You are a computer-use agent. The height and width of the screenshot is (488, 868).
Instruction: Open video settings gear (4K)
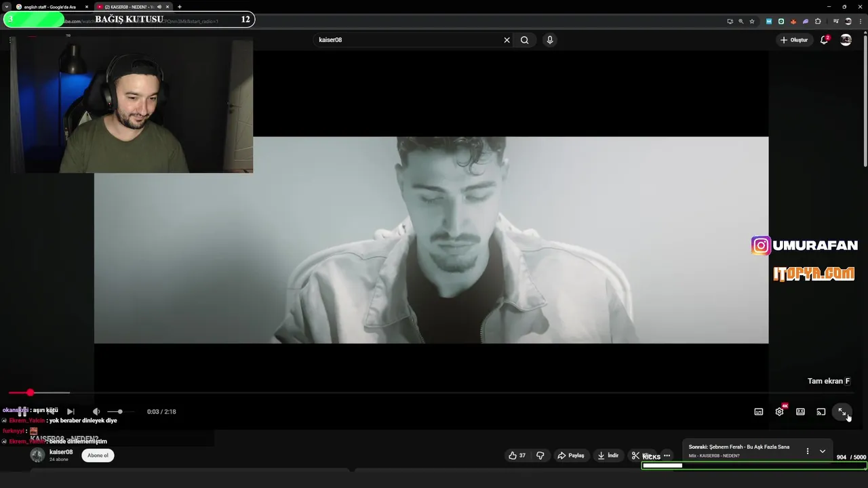(x=780, y=411)
